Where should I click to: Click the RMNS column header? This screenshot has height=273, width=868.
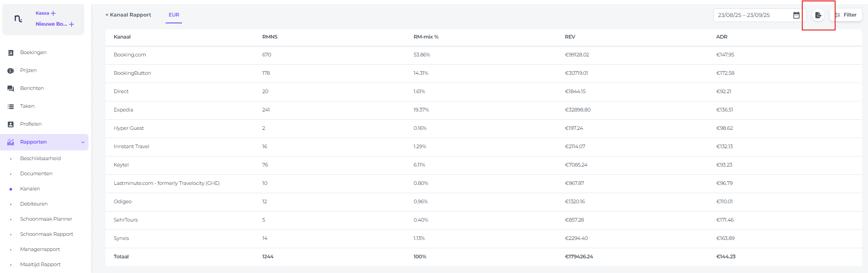270,37
